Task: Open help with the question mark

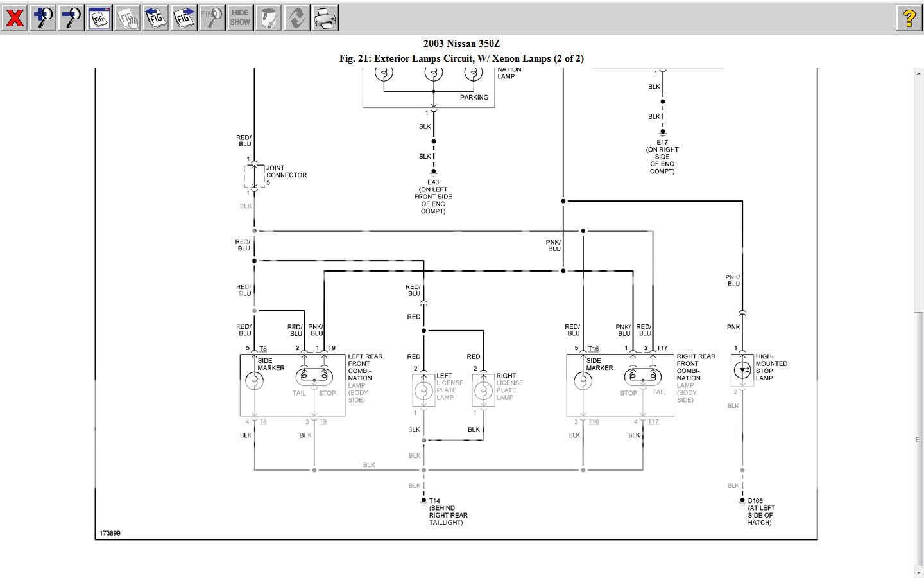Action: click(x=909, y=17)
